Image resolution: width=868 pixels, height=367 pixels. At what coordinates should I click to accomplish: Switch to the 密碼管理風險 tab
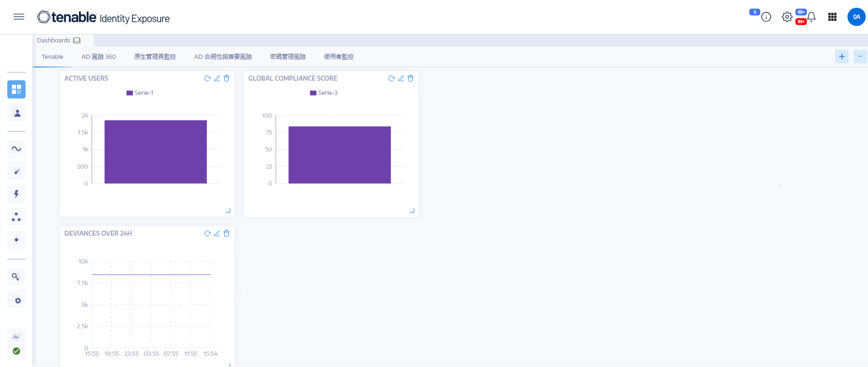[288, 57]
